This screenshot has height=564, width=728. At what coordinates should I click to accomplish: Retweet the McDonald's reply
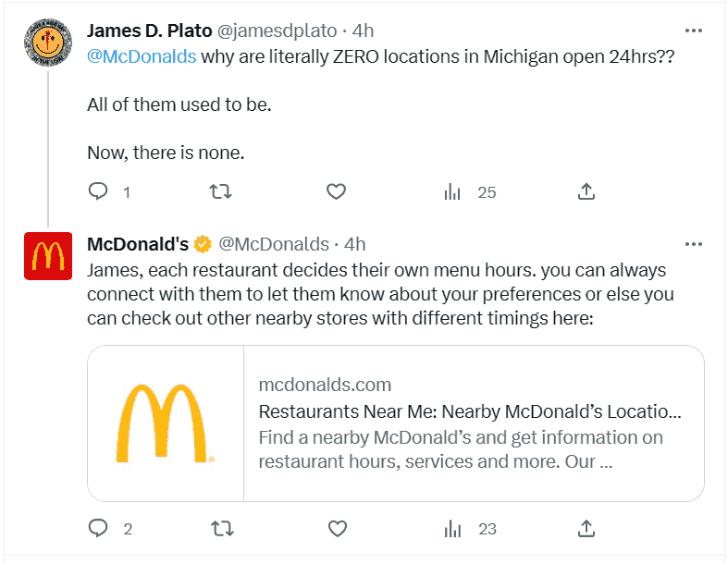(220, 529)
